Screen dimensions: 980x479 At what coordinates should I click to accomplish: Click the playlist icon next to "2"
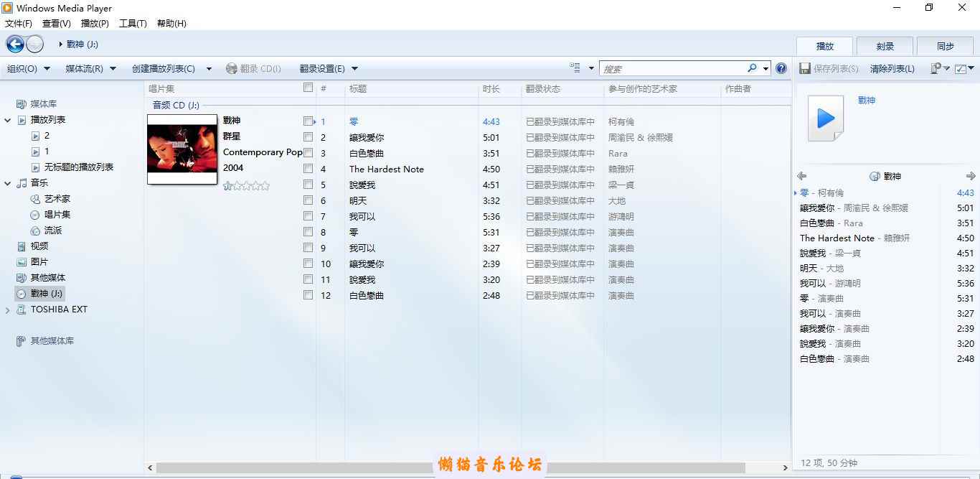click(35, 136)
